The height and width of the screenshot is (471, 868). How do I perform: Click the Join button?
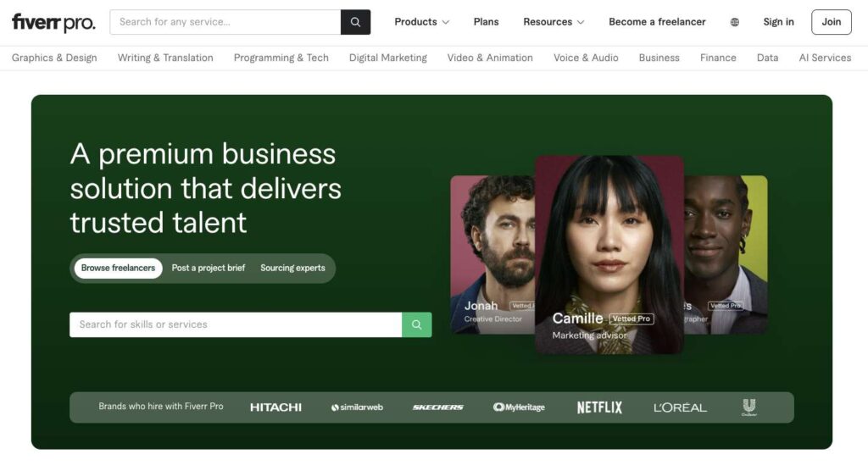[x=831, y=22]
